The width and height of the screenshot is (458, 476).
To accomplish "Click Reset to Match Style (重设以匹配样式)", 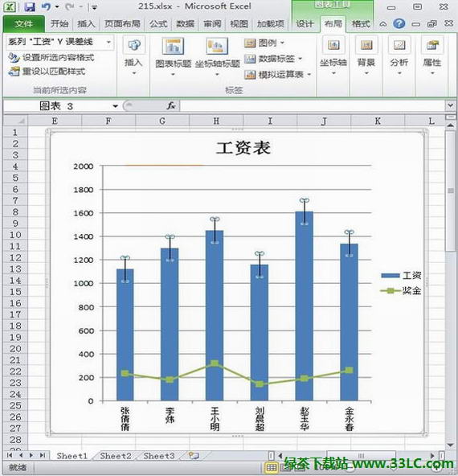I will (x=47, y=72).
